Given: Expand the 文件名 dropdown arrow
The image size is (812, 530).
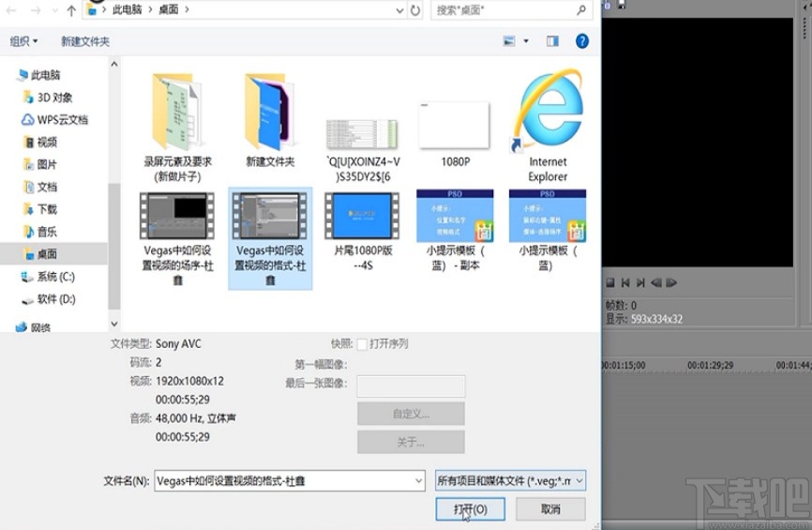Looking at the screenshot, I should [x=419, y=481].
